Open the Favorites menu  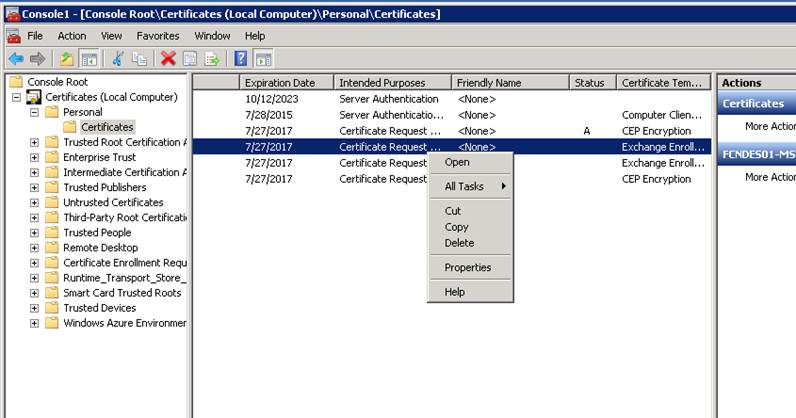(x=157, y=36)
